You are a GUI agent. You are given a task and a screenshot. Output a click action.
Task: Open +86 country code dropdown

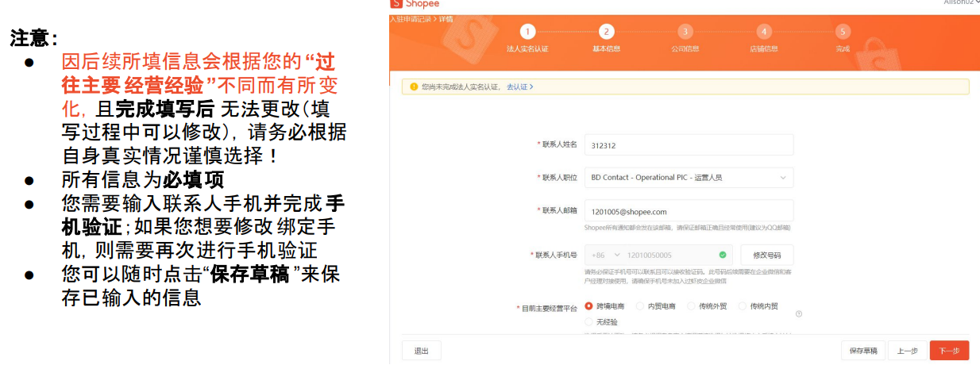[604, 255]
